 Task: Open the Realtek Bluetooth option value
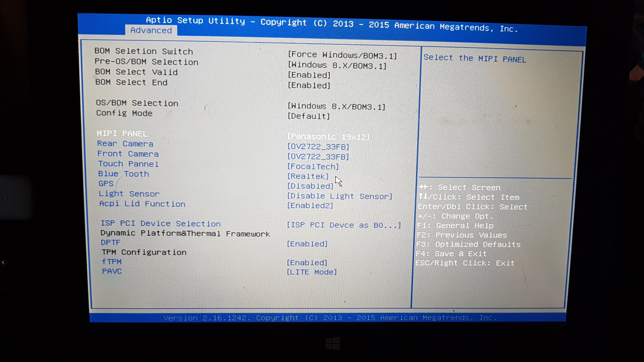pyautogui.click(x=308, y=176)
